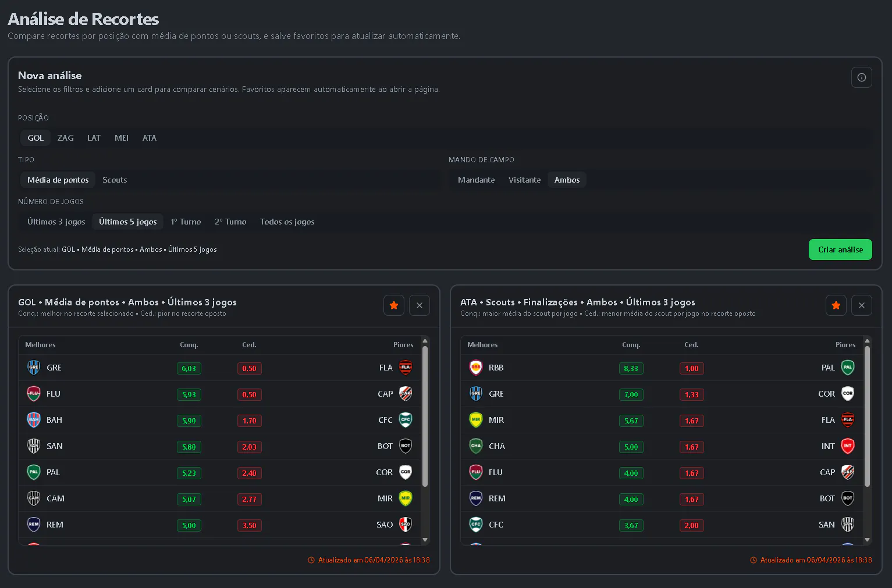Click the MIR crest in the GOL Piores column
This screenshot has height=588, width=892.
406,498
